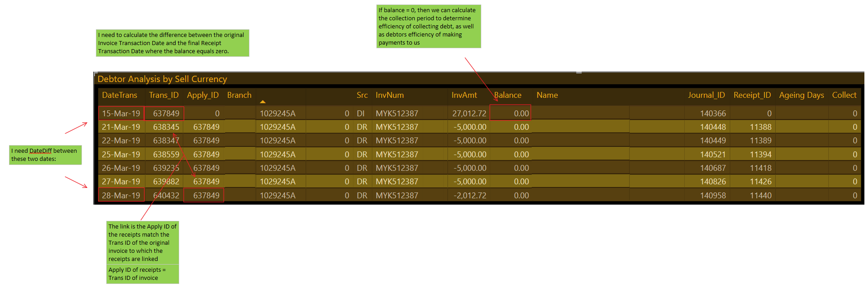Click Journal_ID 140521
Screen dimensions: 868x288
(x=713, y=155)
